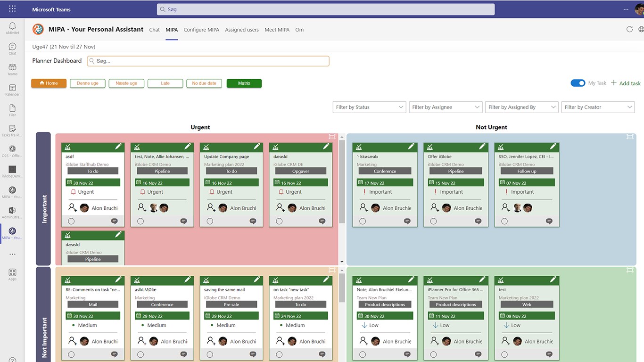The width and height of the screenshot is (644, 362).
Task: Click the Urgent quadrant scrollbar down arrow
Action: click(x=342, y=262)
